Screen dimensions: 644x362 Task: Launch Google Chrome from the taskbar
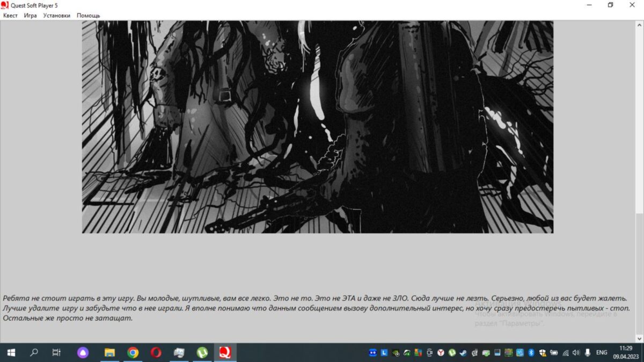click(133, 353)
